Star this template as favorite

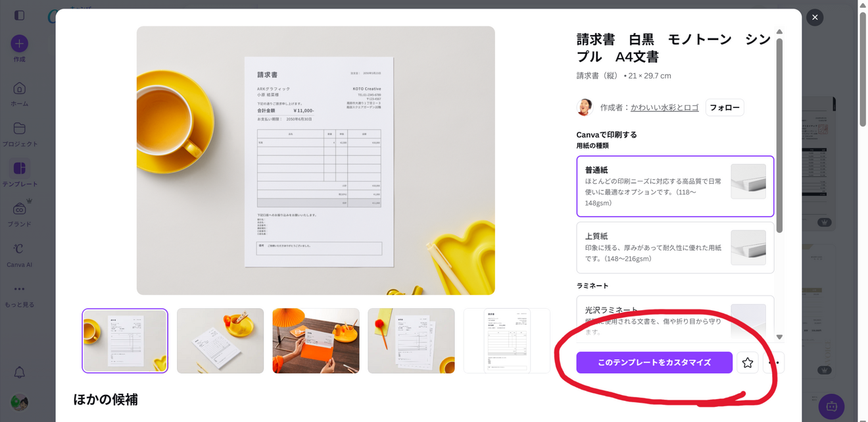[747, 362]
